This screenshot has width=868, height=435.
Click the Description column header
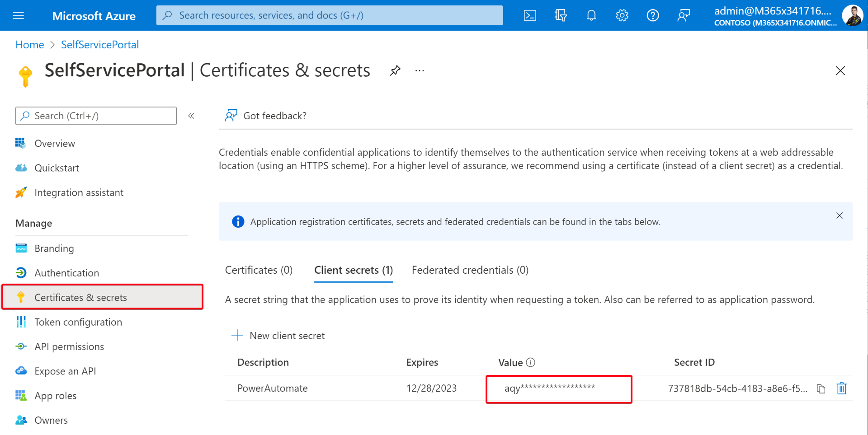[x=263, y=362]
